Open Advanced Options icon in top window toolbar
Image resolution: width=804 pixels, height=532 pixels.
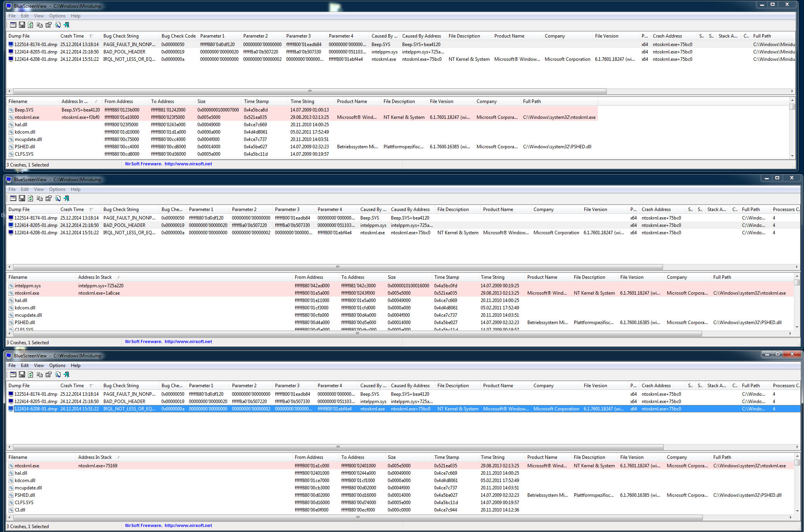pyautogui.click(x=13, y=25)
